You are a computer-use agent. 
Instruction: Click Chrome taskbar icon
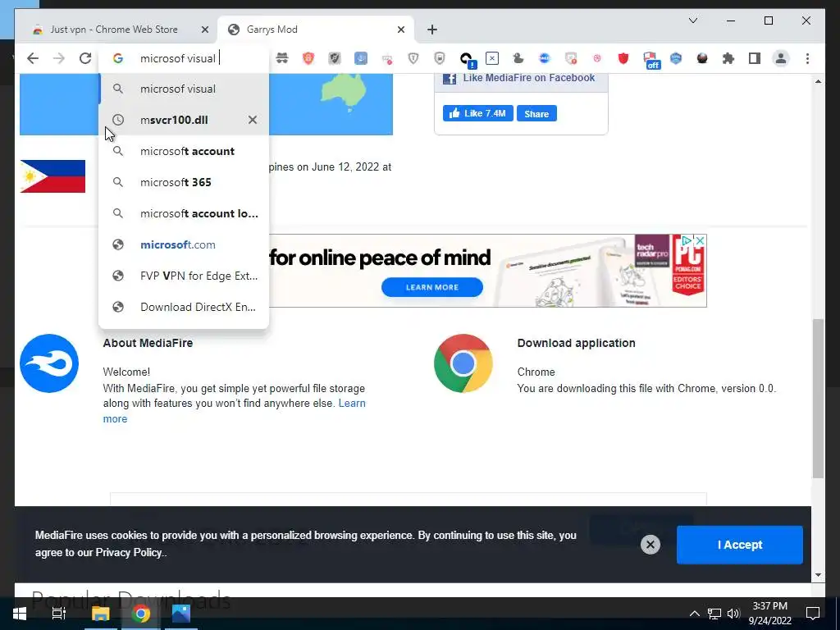pos(141,614)
